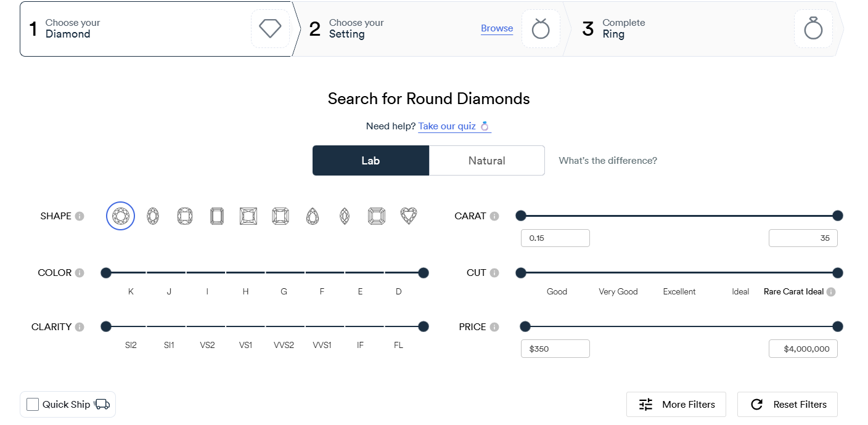Image resolution: width=868 pixels, height=425 pixels.
Task: Select the Emerald diamond shape
Action: tap(216, 216)
